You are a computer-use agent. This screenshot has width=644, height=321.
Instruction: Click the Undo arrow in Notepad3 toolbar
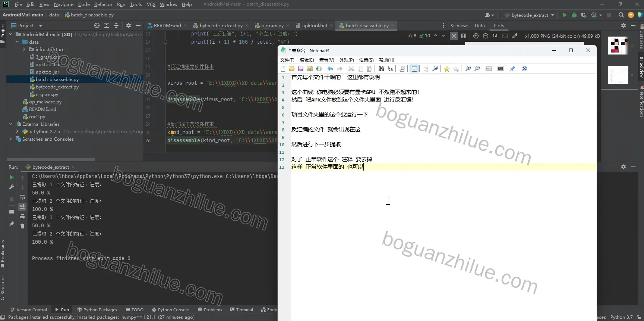[x=331, y=69]
